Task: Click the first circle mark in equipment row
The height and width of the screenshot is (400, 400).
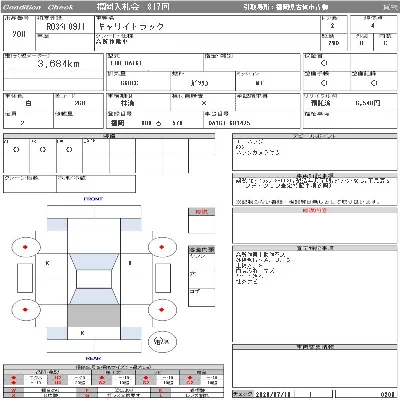Action: pos(16,150)
